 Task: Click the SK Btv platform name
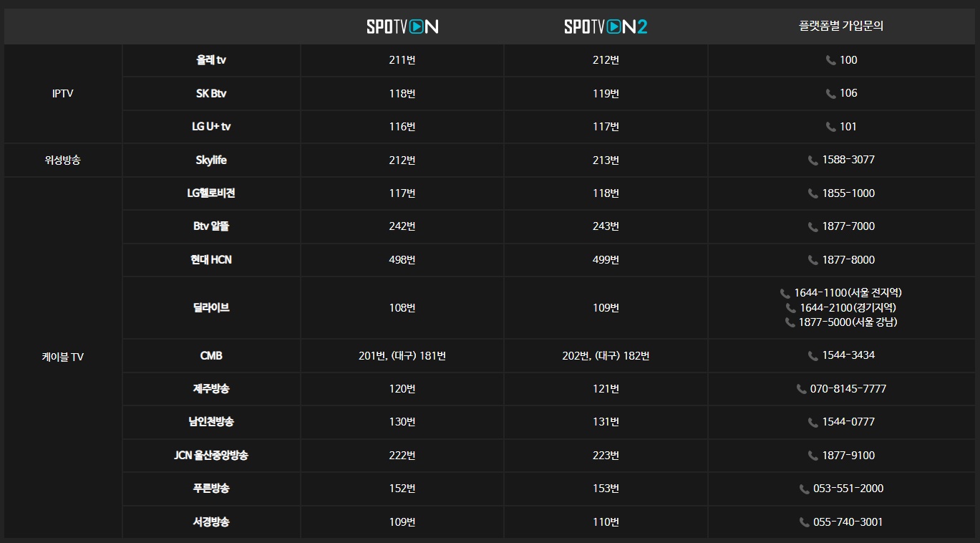pos(211,94)
